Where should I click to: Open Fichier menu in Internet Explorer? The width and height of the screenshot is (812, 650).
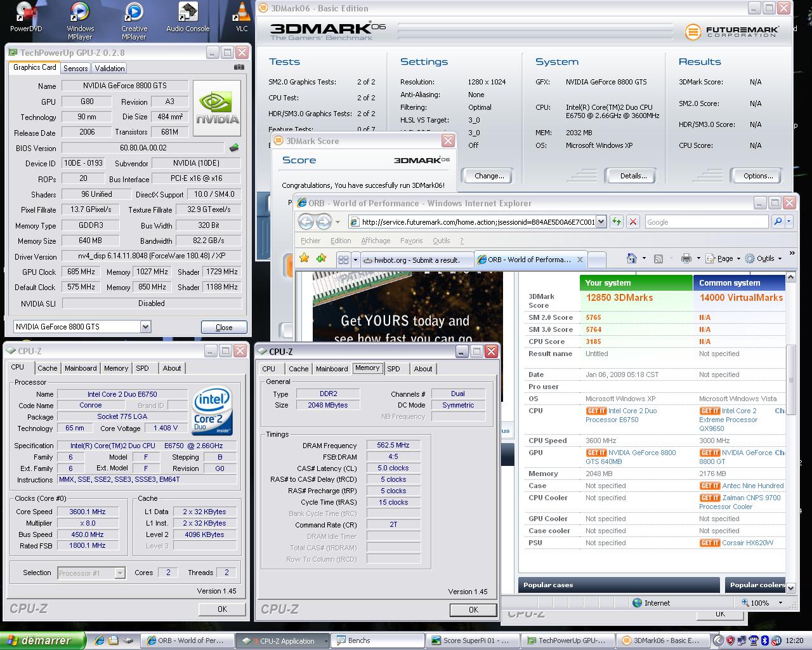pos(311,241)
